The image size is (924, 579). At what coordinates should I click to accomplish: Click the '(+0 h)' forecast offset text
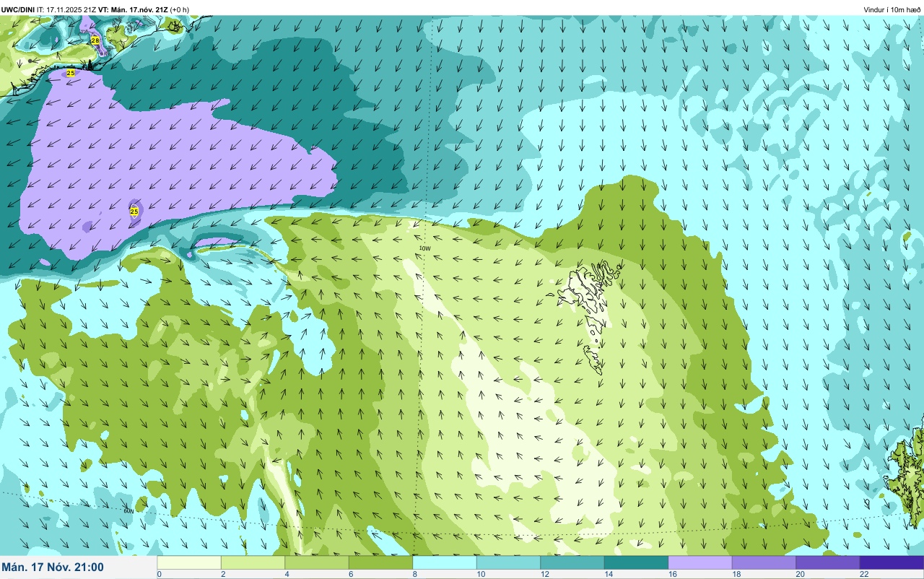point(180,9)
